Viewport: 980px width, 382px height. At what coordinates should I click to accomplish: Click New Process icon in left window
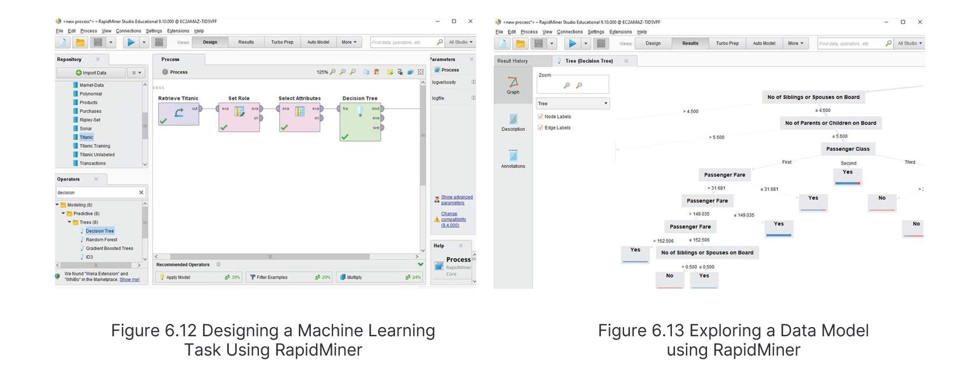pos(62,42)
